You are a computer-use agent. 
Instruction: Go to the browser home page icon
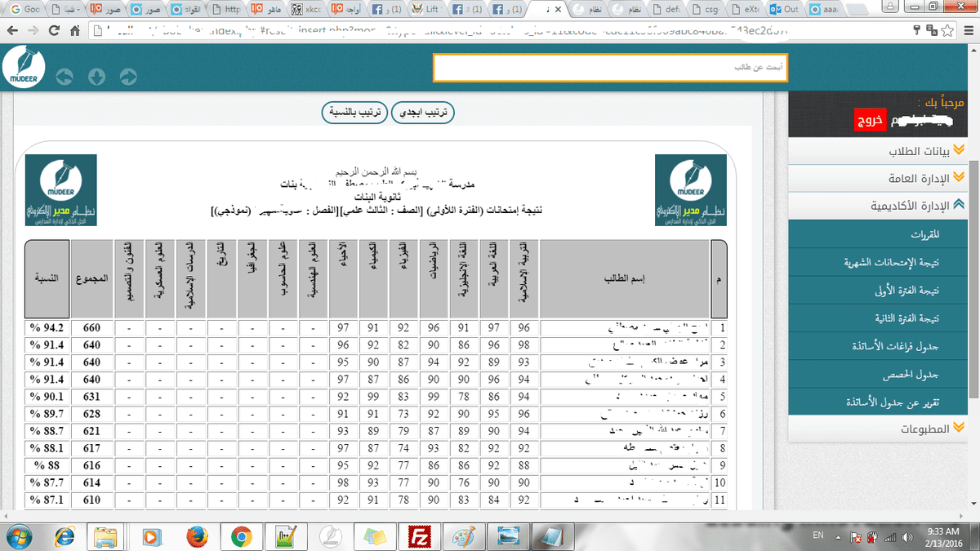click(x=75, y=31)
